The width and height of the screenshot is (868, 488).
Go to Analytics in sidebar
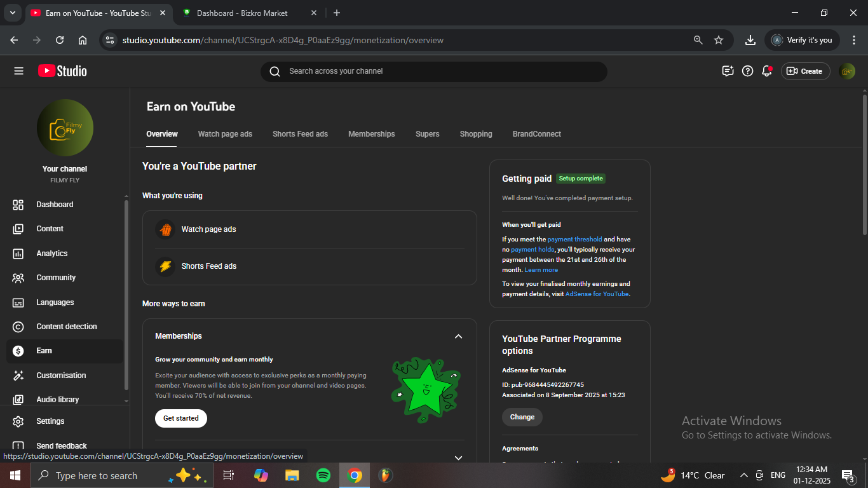pyautogui.click(x=51, y=254)
